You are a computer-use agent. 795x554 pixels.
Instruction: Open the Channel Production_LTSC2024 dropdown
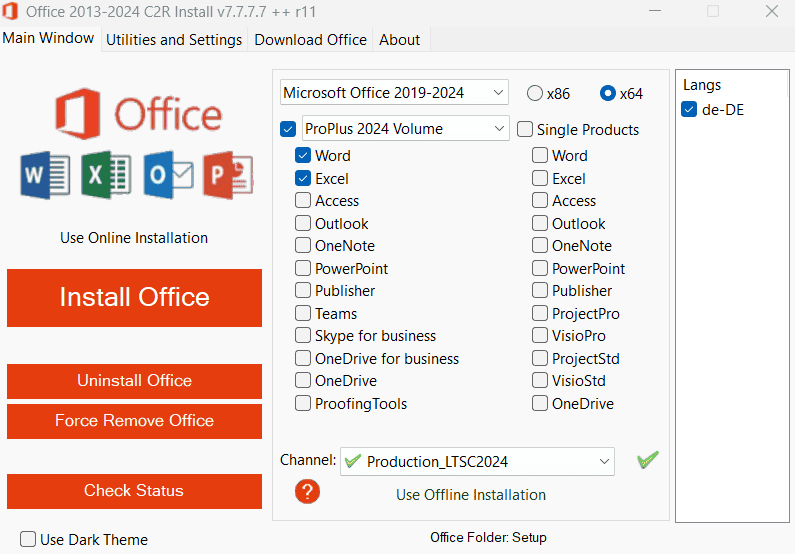click(477, 461)
